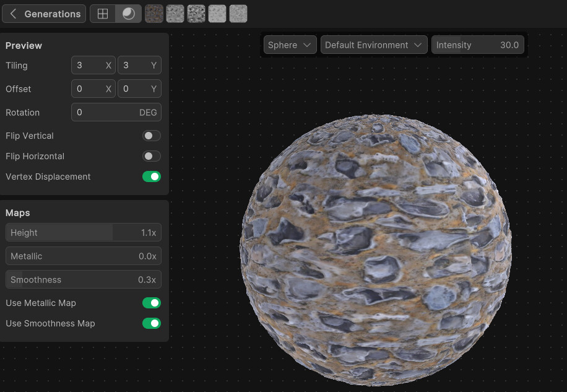The image size is (567, 392).
Task: Open the albedo map thumbnail
Action: tap(154, 13)
